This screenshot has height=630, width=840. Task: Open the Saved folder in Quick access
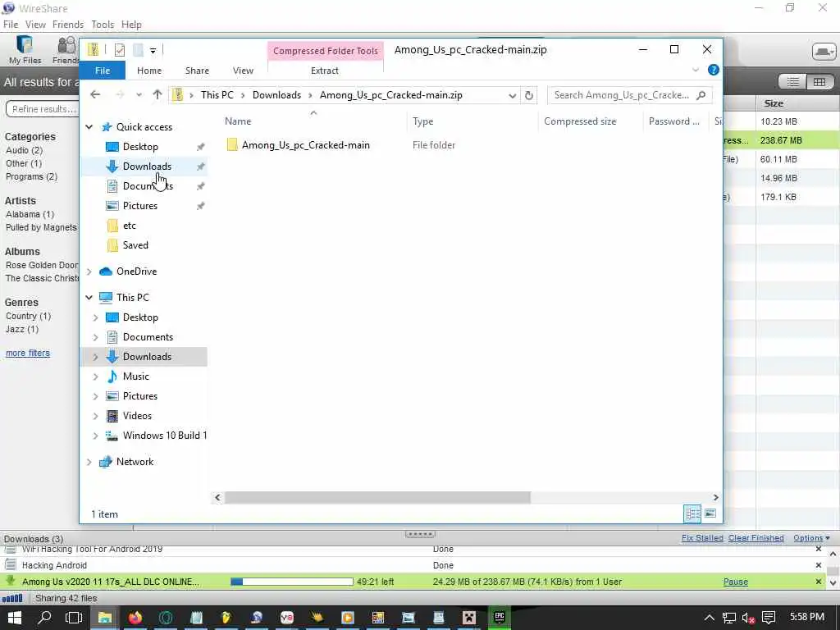(x=135, y=245)
